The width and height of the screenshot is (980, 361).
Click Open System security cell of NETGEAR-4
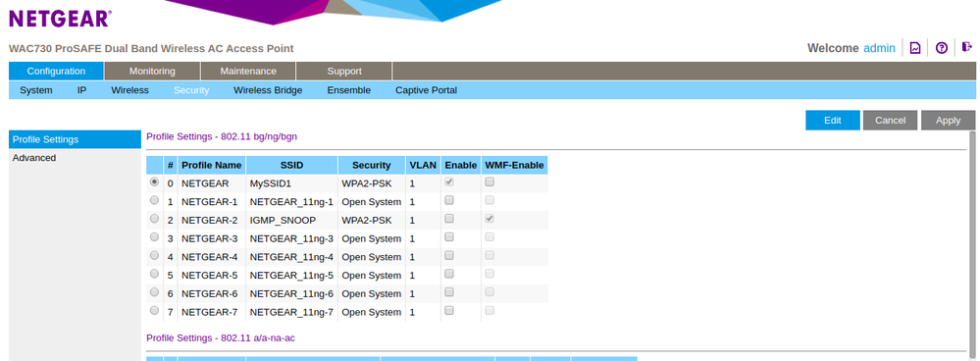[x=371, y=257]
